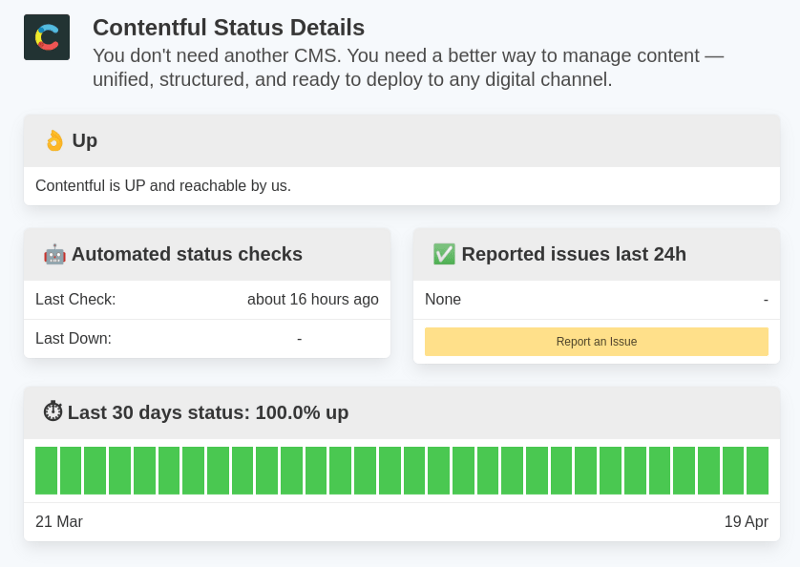Click the 'about 16 hours ago' value
The width and height of the screenshot is (800, 567).
coord(313,299)
